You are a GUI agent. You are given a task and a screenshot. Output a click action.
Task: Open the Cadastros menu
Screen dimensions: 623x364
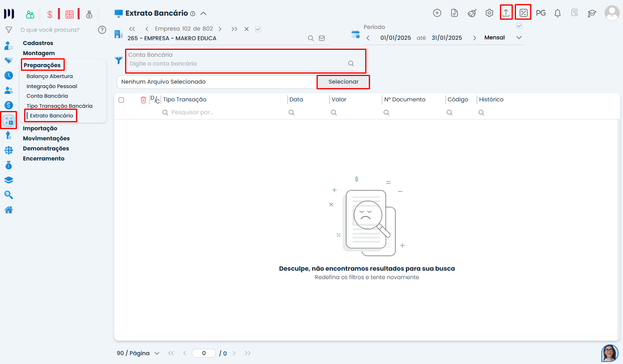(38, 43)
